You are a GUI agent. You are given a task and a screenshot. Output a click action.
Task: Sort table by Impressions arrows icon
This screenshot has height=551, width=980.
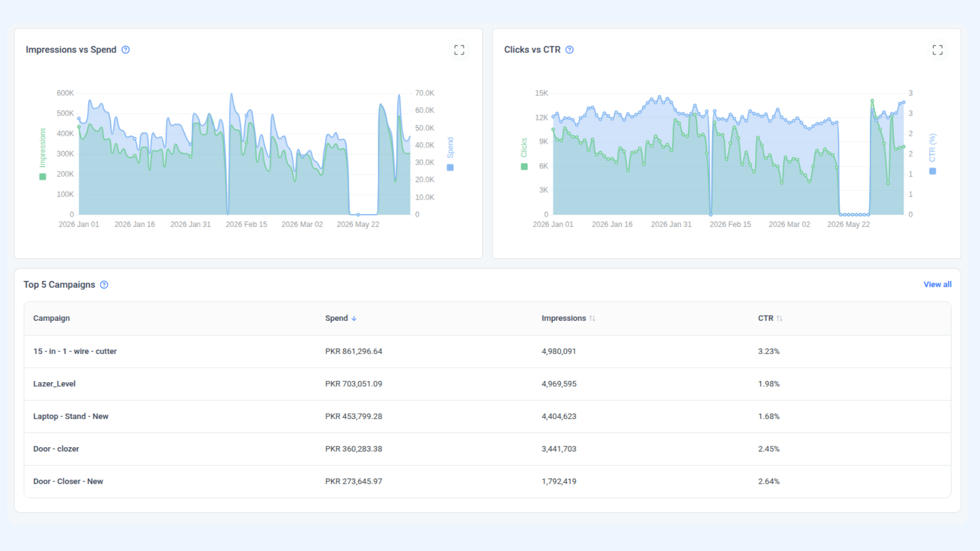click(592, 318)
